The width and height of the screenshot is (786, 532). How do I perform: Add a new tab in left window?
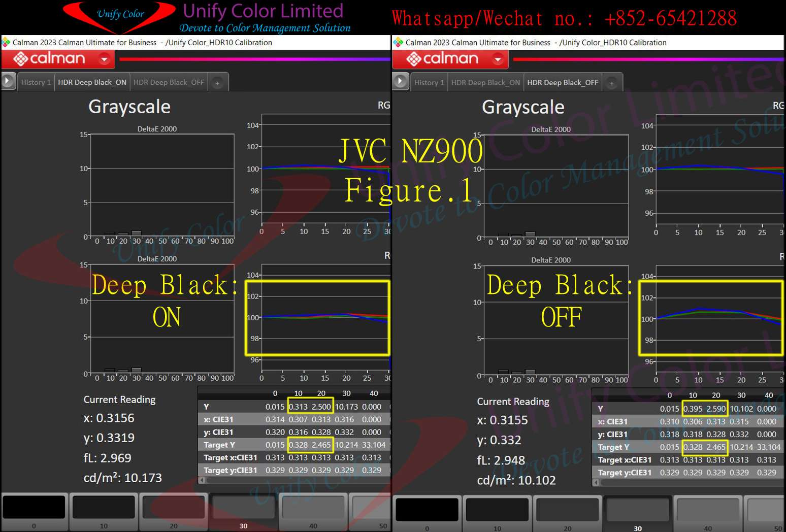click(x=217, y=83)
